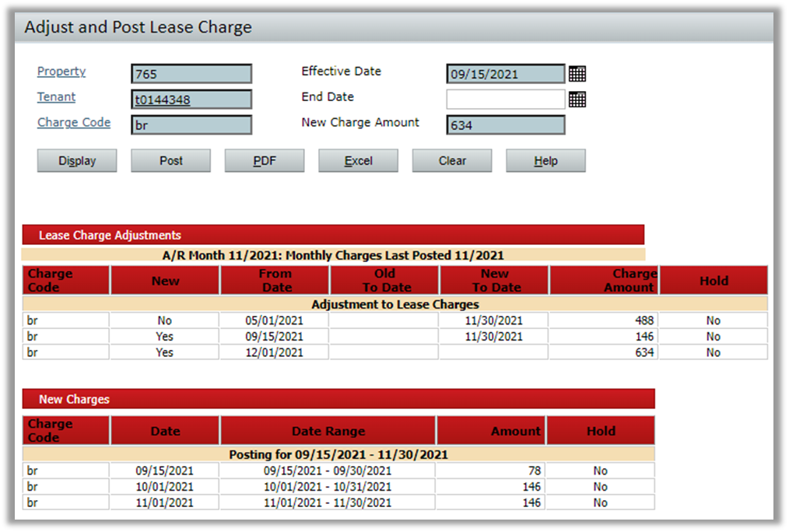Click the Hold cell on the 488 charge row
The height and width of the screenshot is (532, 789).
point(713,320)
